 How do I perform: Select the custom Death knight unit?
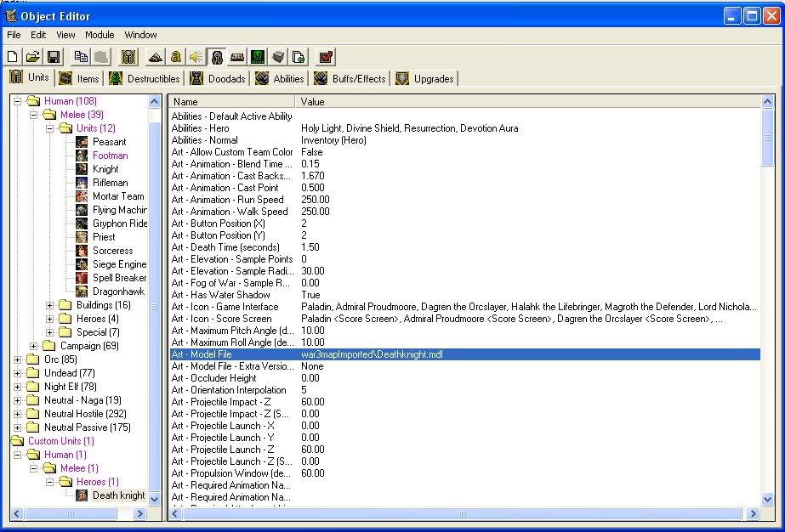(119, 495)
